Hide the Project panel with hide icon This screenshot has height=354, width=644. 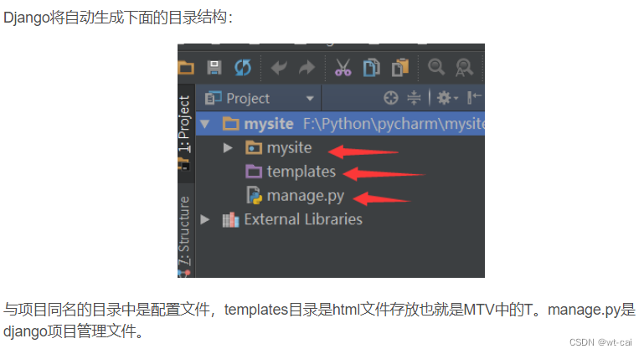tap(474, 98)
